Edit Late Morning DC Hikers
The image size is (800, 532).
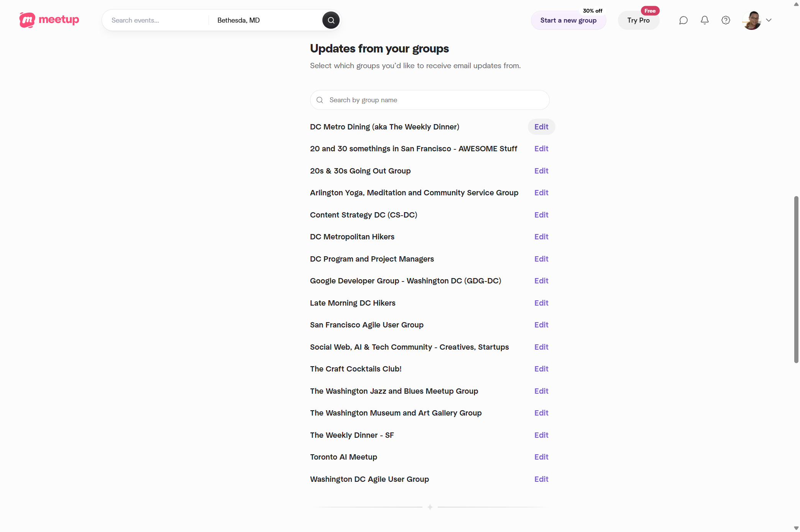[541, 303]
